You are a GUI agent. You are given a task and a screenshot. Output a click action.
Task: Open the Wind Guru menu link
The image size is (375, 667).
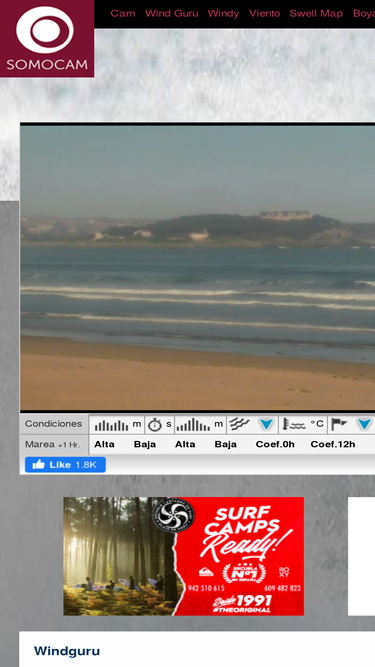pyautogui.click(x=172, y=14)
